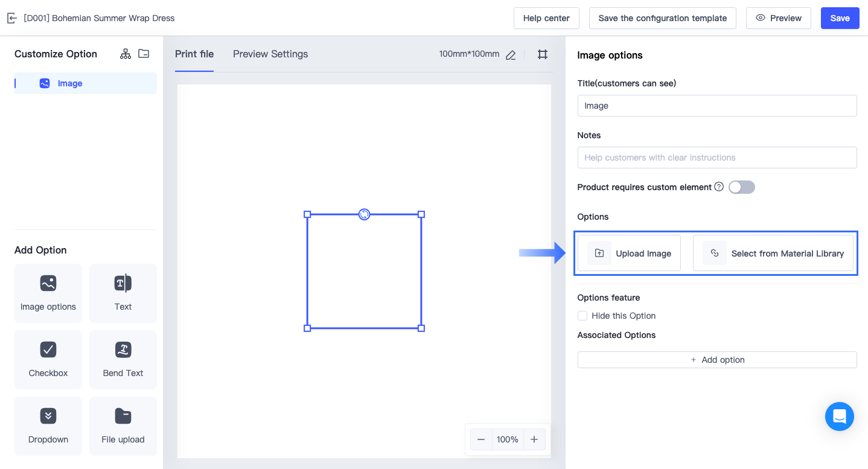Image resolution: width=868 pixels, height=469 pixels.
Task: Click the folder icon beside Customize Option
Action: click(x=144, y=54)
